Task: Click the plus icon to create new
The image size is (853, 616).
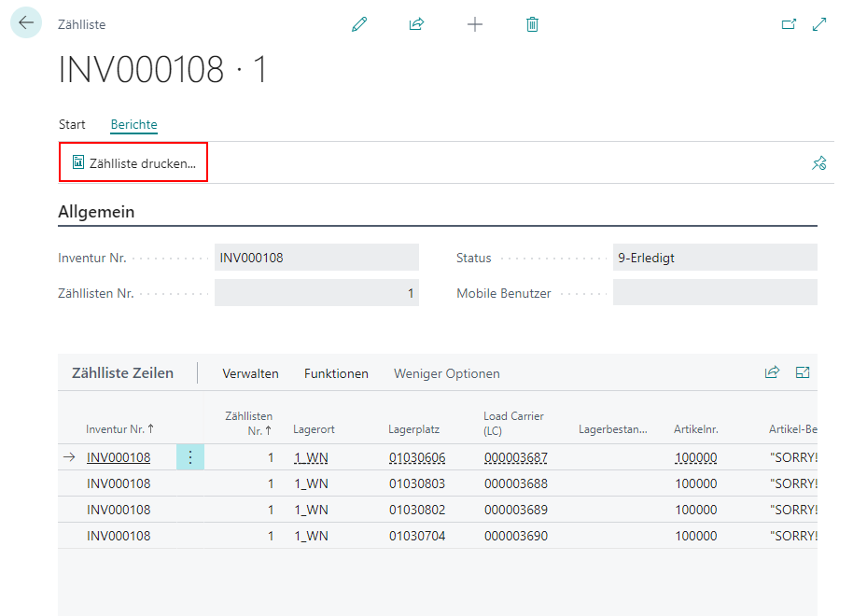Action: click(x=475, y=25)
